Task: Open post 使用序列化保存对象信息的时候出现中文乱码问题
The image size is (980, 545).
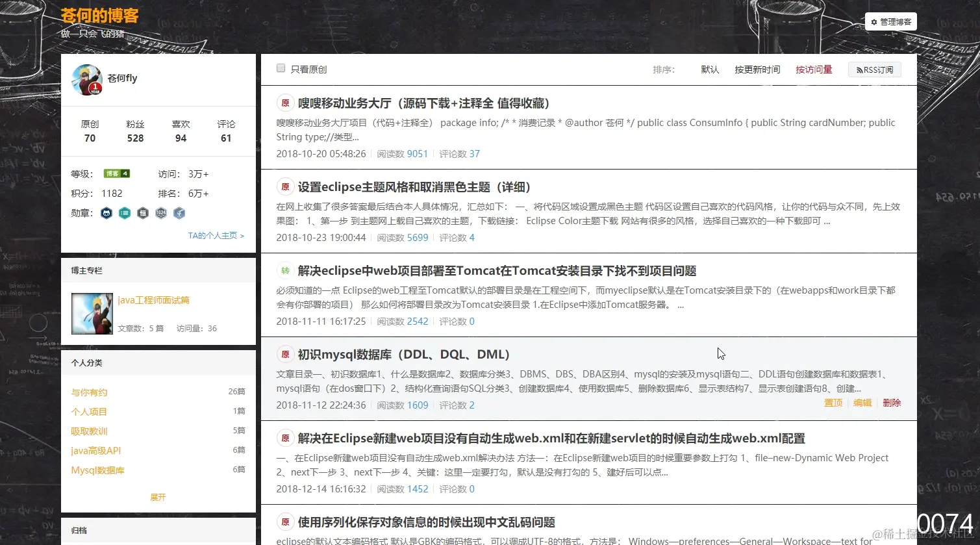Action: pos(427,522)
